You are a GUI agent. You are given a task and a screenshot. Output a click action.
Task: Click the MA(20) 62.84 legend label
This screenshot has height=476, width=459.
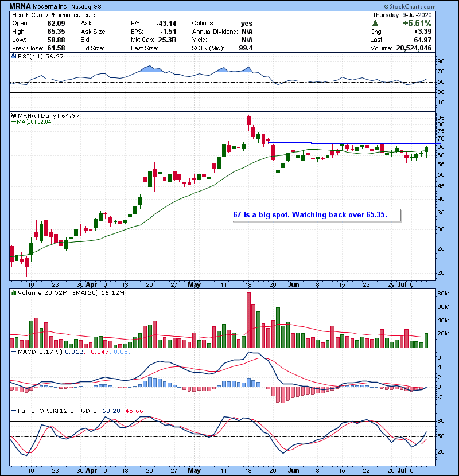34,122
